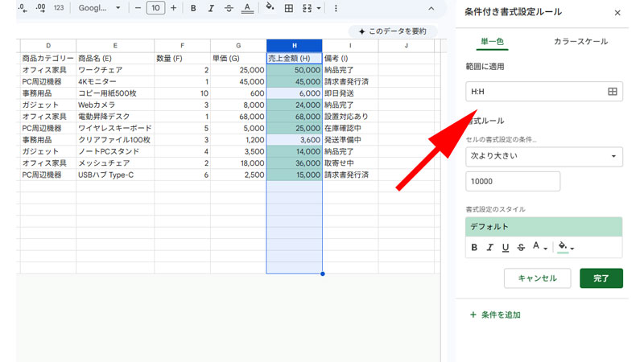
Task: Open the 123 number format menu
Action: click(59, 8)
